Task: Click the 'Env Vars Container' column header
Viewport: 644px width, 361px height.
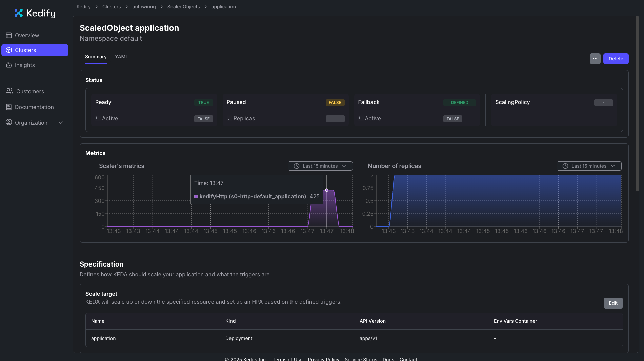Action: 515,321
